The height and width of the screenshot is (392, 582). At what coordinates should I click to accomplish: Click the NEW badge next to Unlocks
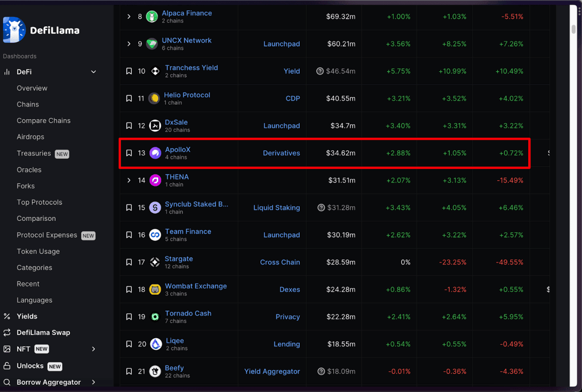[55, 366]
